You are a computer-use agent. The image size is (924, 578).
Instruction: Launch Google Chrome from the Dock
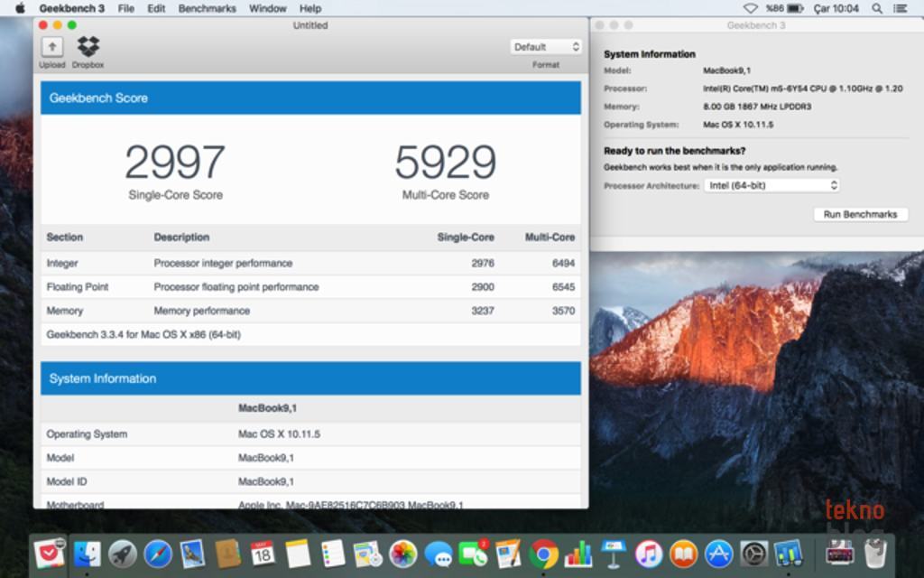point(543,555)
